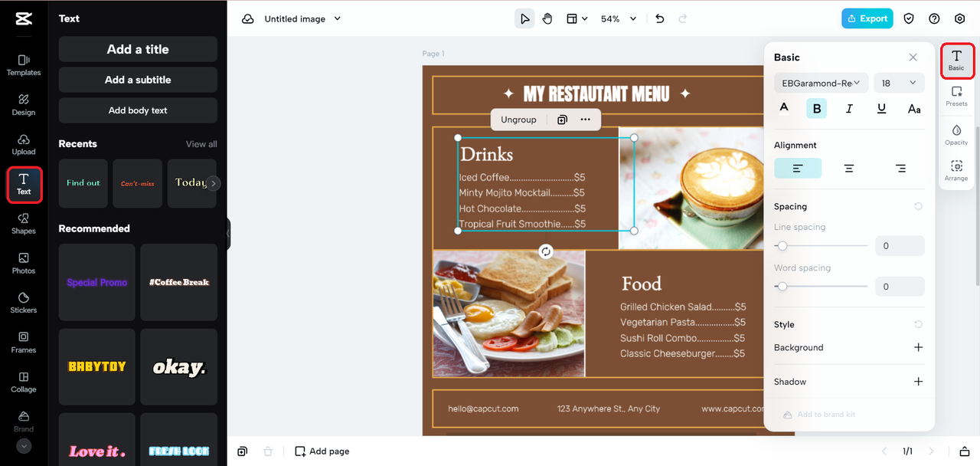Image resolution: width=980 pixels, height=466 pixels.
Task: Undo the last action
Action: 660,19
